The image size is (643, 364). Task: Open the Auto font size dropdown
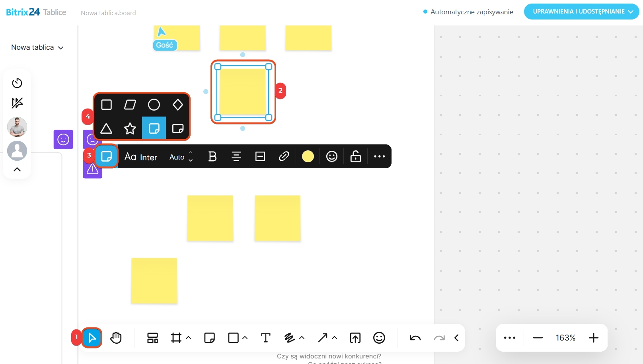[x=181, y=157]
